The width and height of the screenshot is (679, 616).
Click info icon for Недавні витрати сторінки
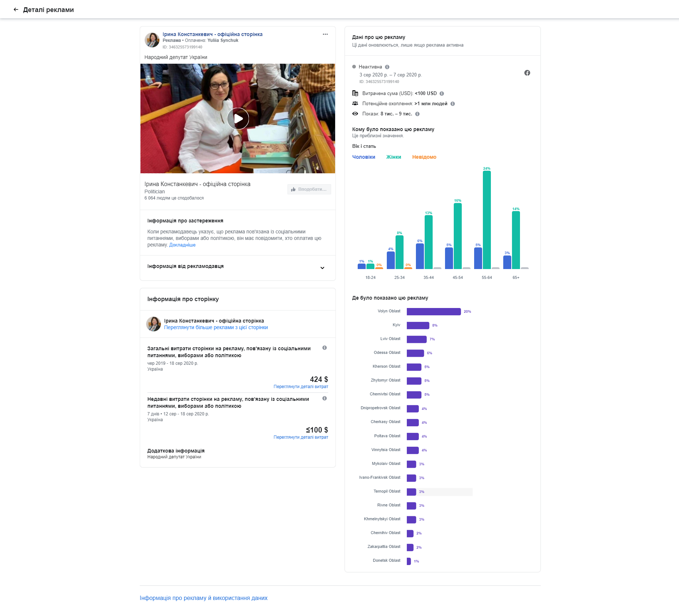click(324, 399)
